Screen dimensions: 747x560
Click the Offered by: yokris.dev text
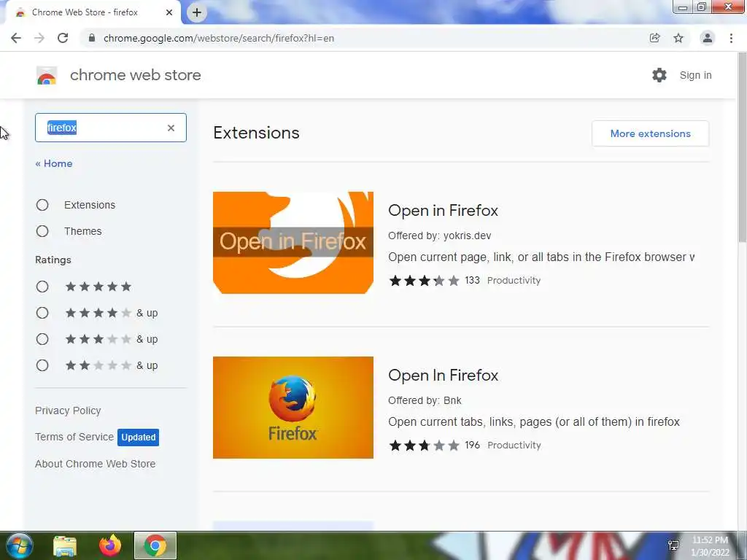pyautogui.click(x=439, y=236)
